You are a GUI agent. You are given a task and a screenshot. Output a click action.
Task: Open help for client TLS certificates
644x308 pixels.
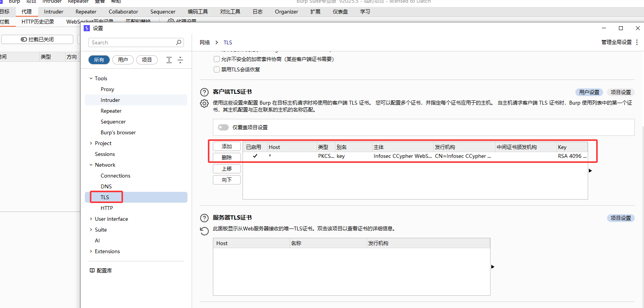[204, 92]
